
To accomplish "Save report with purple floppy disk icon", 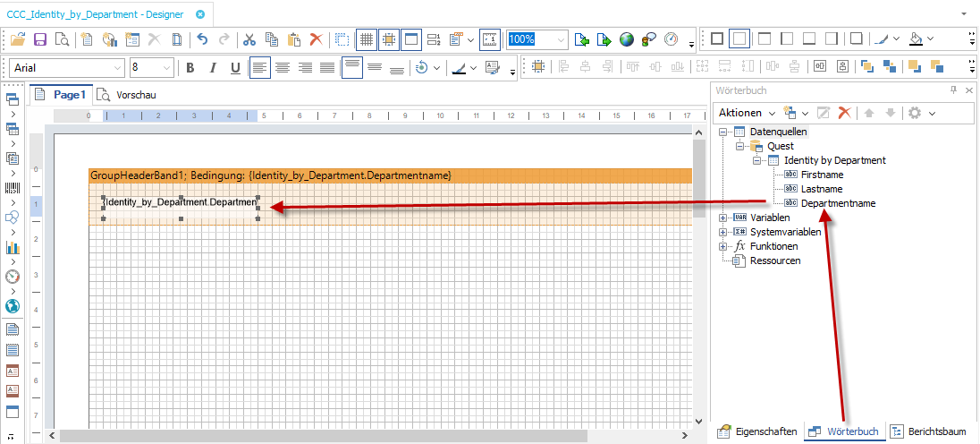I will (x=40, y=39).
